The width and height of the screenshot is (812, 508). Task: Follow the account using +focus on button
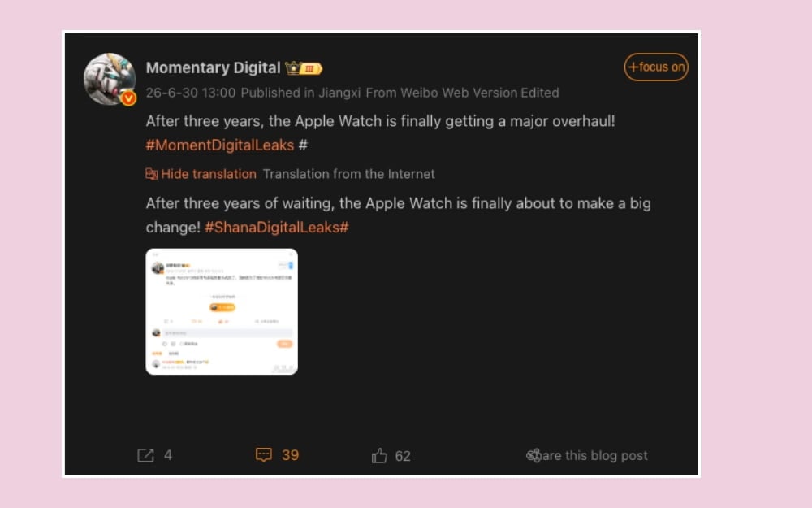656,67
